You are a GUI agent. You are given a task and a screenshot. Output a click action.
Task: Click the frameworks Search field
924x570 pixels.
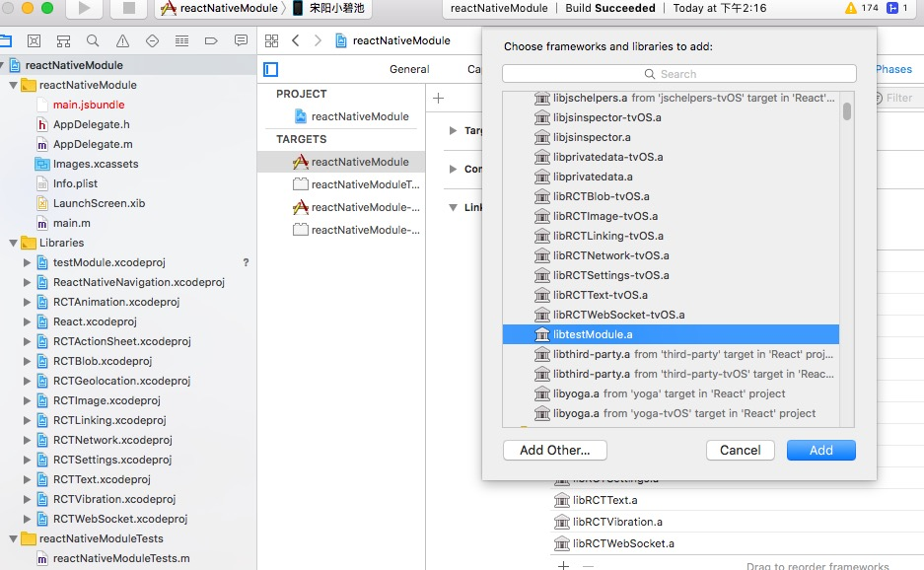tap(678, 74)
